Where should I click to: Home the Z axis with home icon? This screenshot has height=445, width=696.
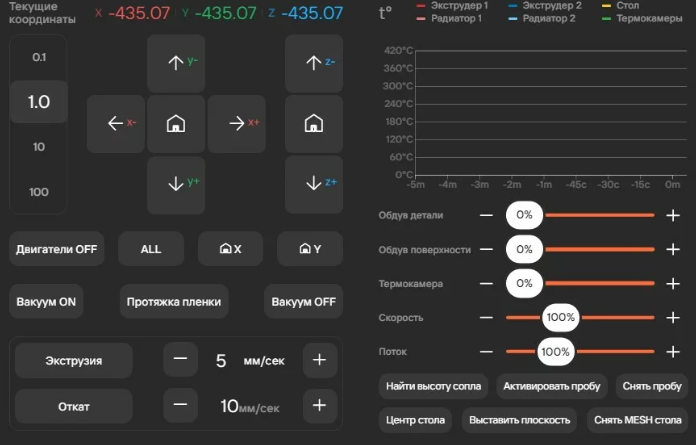coord(314,124)
